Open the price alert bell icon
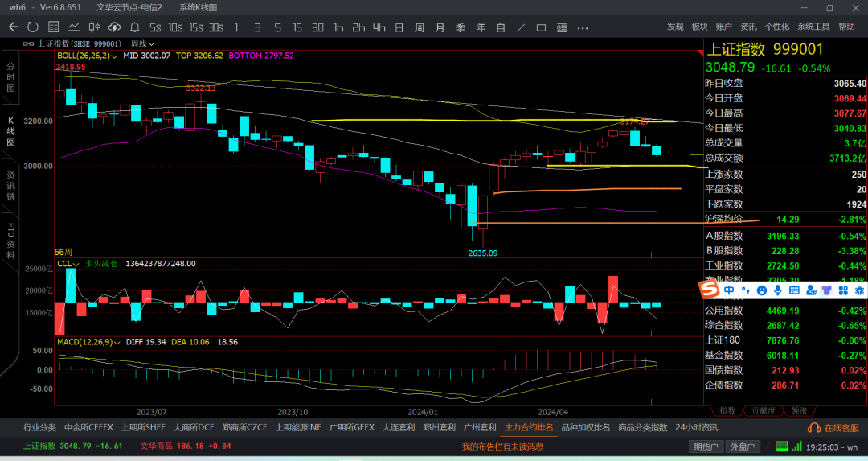Image resolution: width=868 pixels, height=461 pixels. 134,27
